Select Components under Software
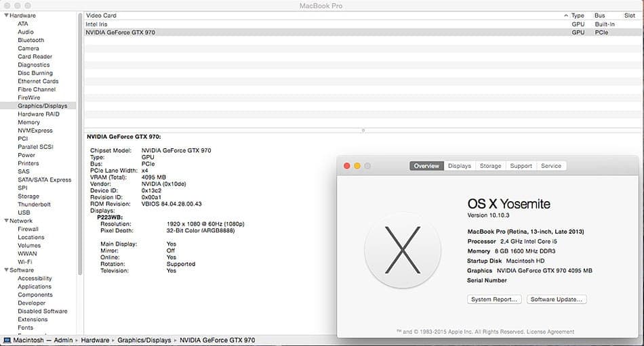 [x=35, y=295]
